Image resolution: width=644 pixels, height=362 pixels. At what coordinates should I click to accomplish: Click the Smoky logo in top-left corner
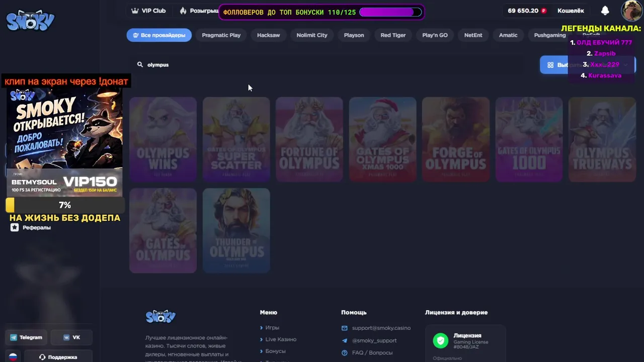click(30, 20)
